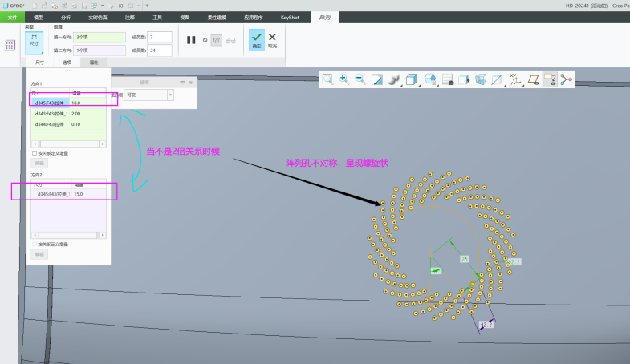Click the 文件 file menu button
Viewport: 630px width, 364px height.
(x=12, y=16)
